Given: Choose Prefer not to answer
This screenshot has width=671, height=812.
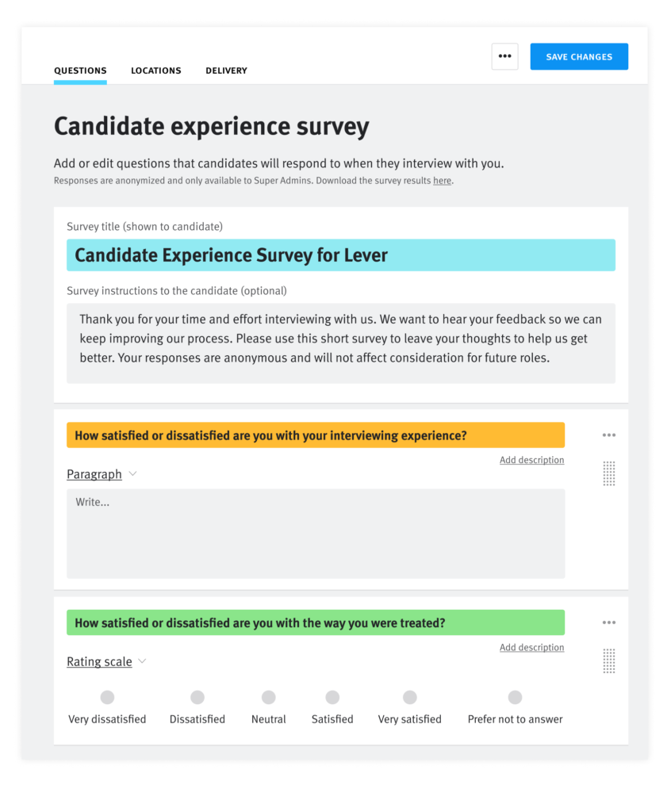Looking at the screenshot, I should (x=515, y=698).
